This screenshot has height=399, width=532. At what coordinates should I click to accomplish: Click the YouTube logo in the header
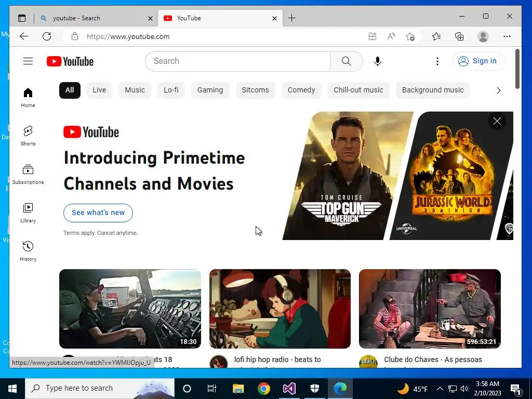point(70,61)
